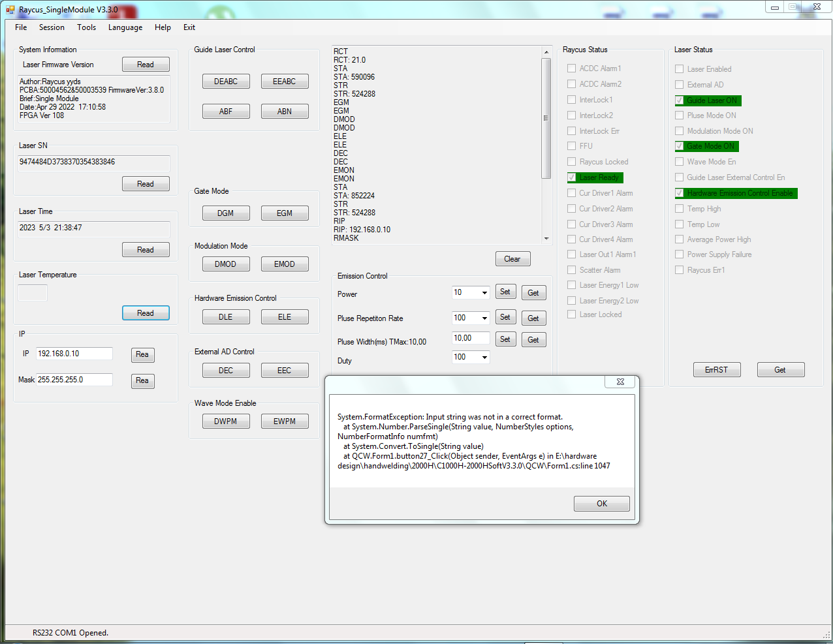This screenshot has width=833, height=644.
Task: Click the Rea button beside IP address
Action: (142, 354)
